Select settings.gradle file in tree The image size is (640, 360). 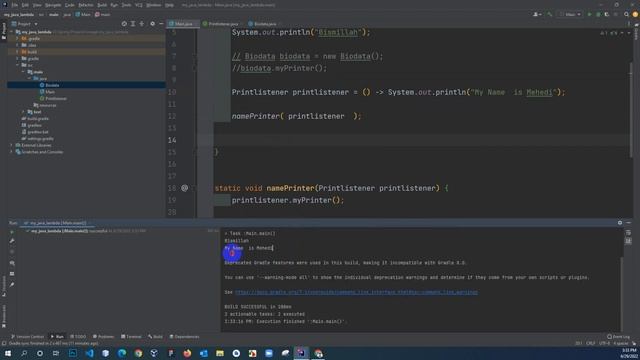(38, 138)
